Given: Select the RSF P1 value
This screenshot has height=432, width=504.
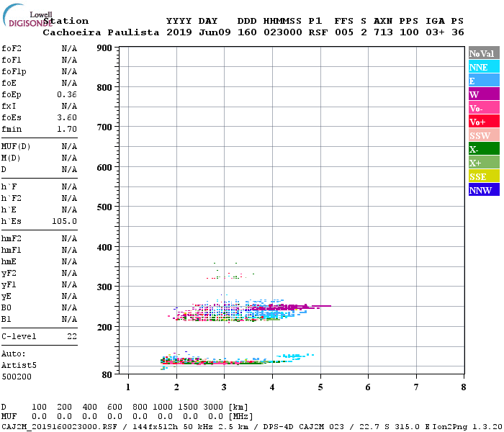Looking at the screenshot, I should 318,32.
